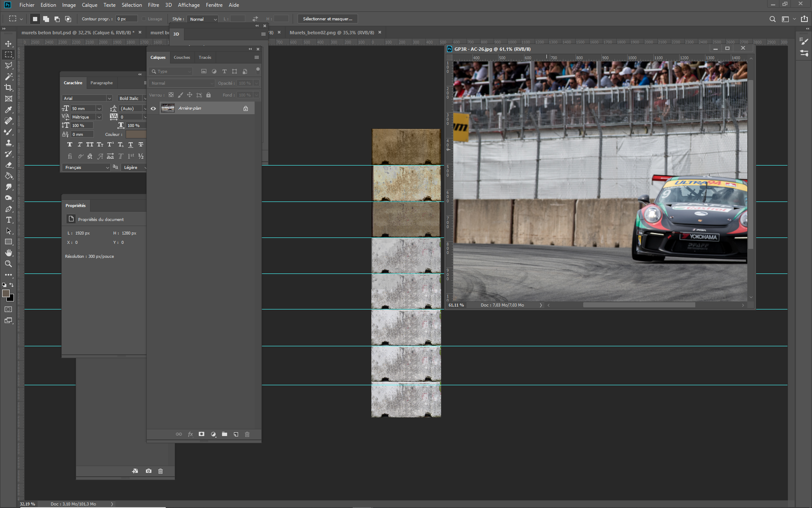Select the Move tool
The width and height of the screenshot is (812, 508).
(x=8, y=44)
